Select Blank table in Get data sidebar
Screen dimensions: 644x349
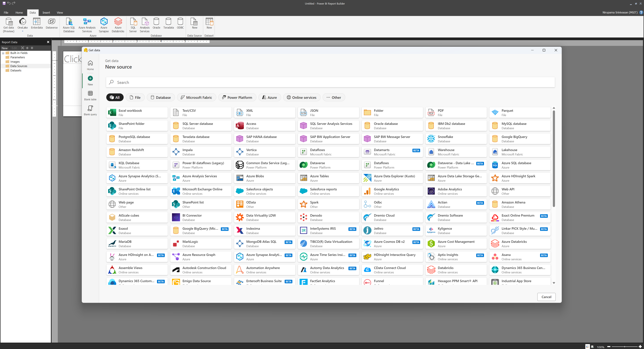(x=90, y=96)
